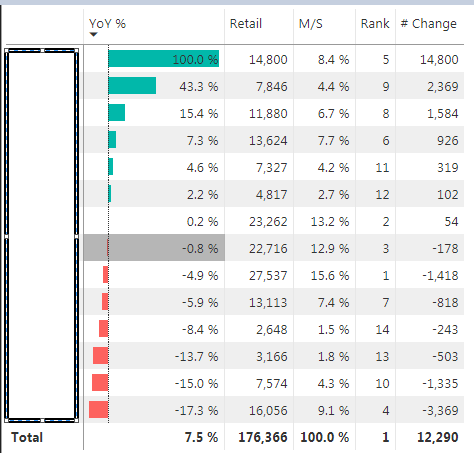Click Retail value 7,327
The width and height of the screenshot is (474, 453).
(271, 168)
